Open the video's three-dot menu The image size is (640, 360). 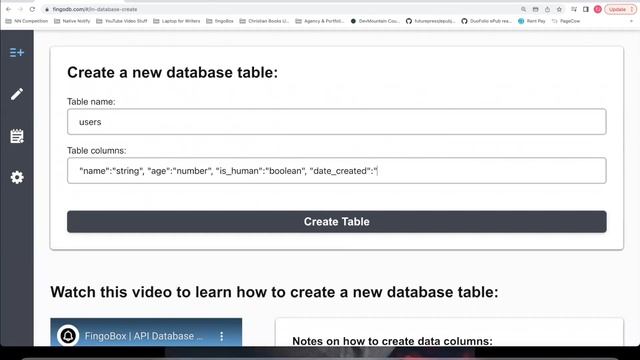pos(222,336)
